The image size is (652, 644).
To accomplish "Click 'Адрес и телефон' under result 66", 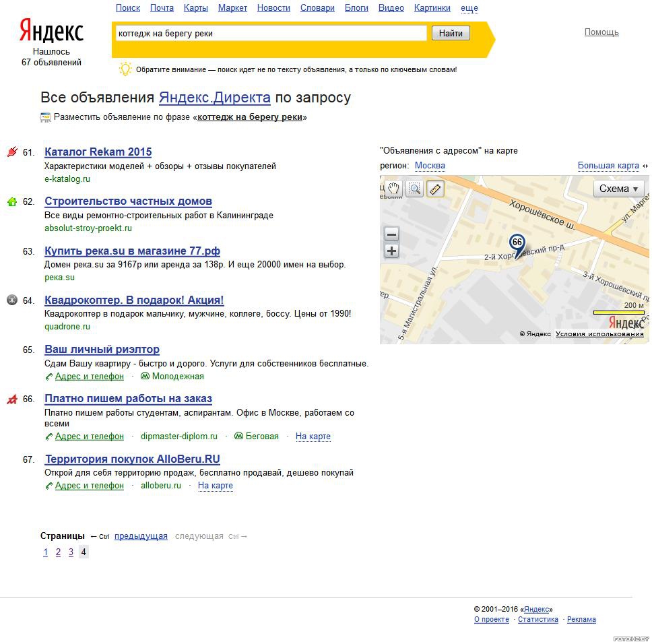I will (x=90, y=436).
